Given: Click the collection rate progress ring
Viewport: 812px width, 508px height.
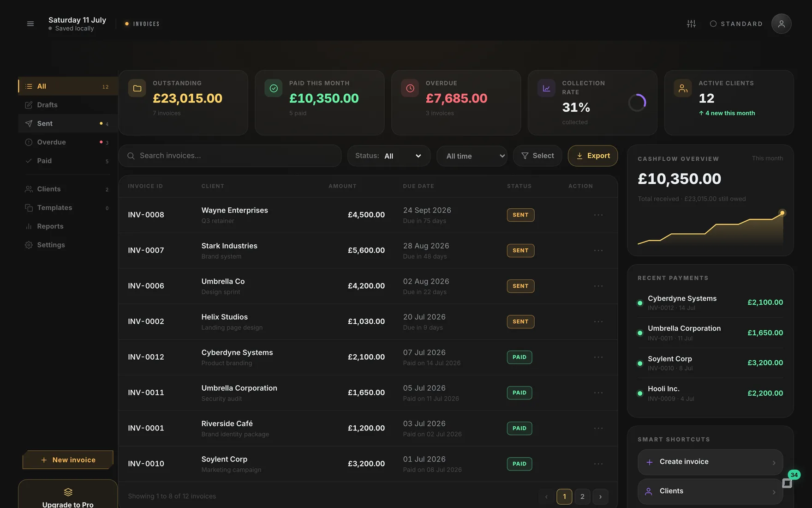Looking at the screenshot, I should [637, 103].
